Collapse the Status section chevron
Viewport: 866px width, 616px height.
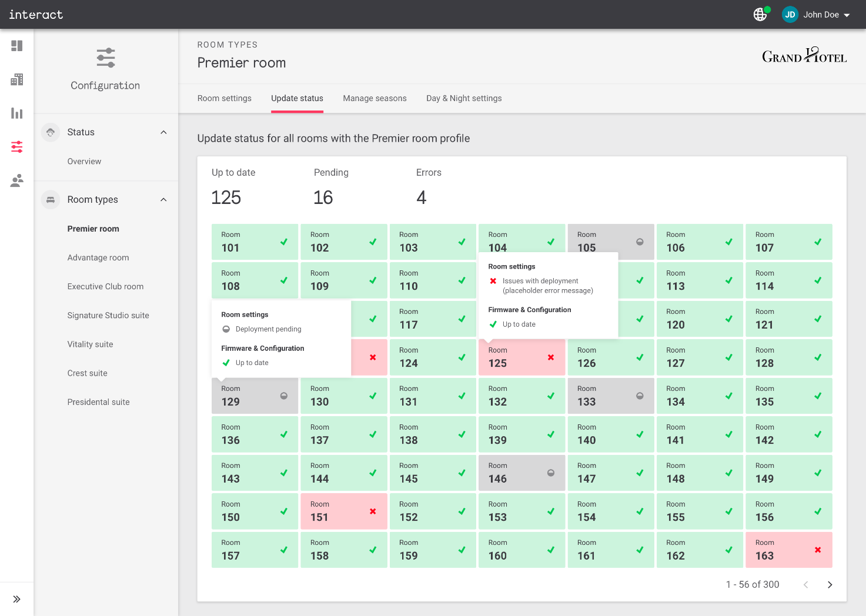click(163, 132)
